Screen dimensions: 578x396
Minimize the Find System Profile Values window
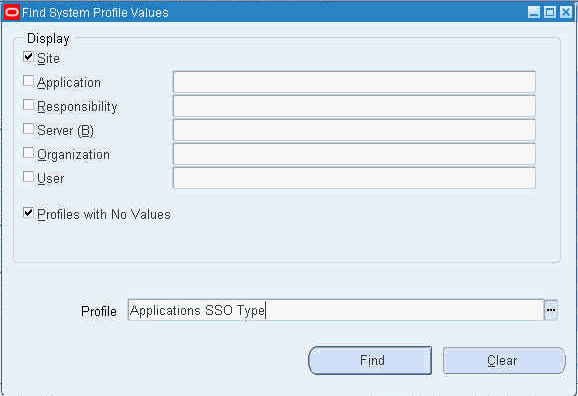[533, 13]
